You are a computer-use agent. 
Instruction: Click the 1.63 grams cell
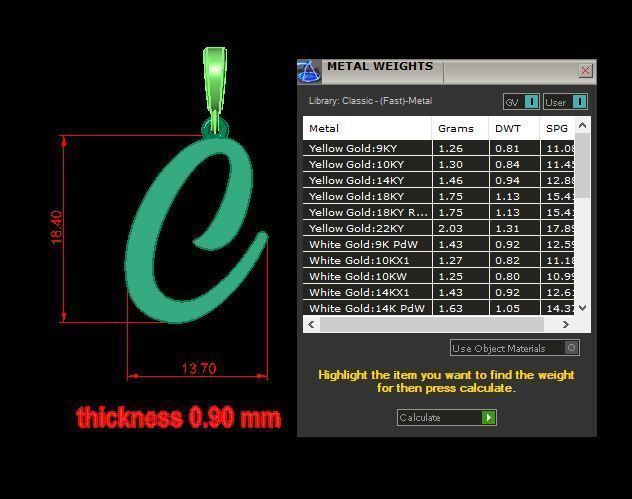click(460, 308)
